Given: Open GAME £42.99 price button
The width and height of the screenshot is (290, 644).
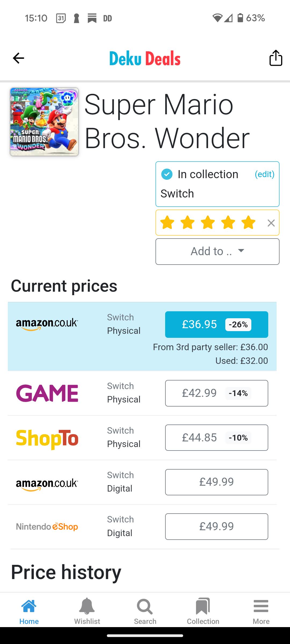Looking at the screenshot, I should click(x=216, y=393).
